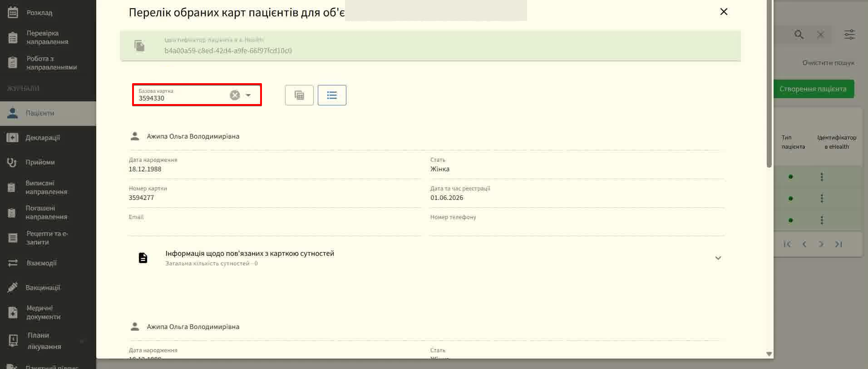
Task: Expand the Інформація щодо пов'язаних сутностей section
Action: [x=718, y=258]
